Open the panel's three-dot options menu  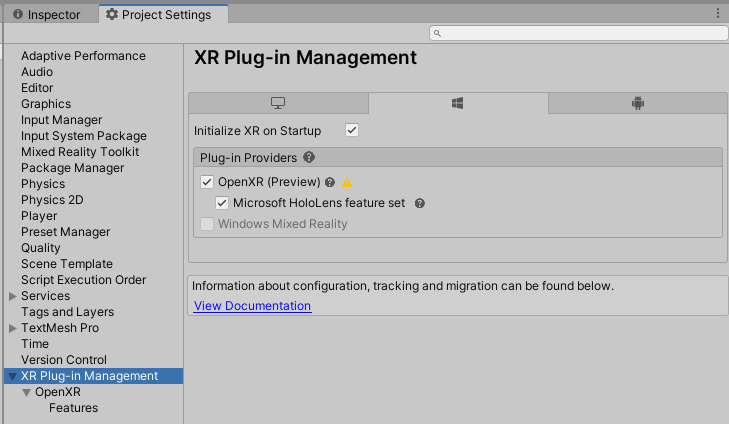[718, 13]
